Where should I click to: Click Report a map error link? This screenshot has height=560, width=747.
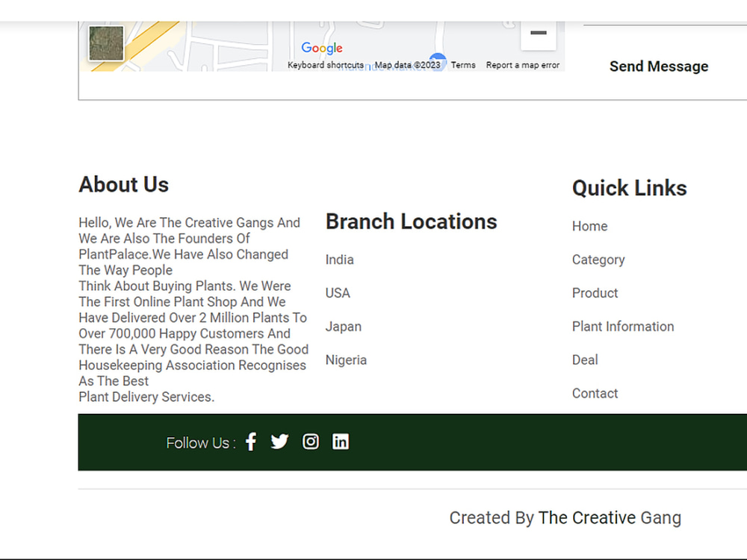523,65
